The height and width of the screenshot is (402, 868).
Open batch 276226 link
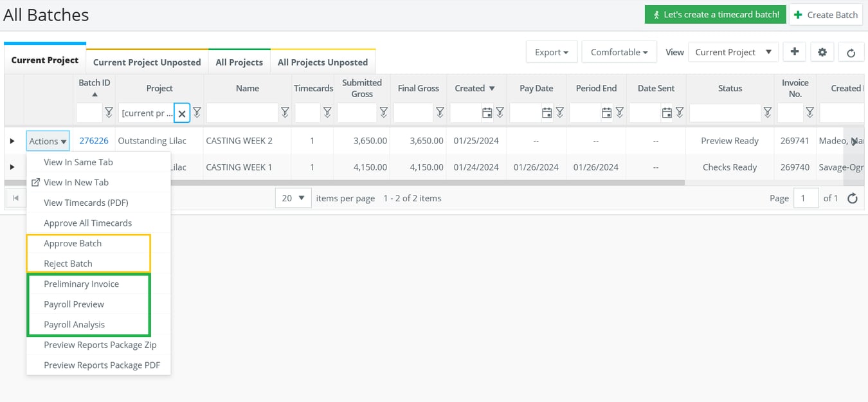(x=94, y=141)
